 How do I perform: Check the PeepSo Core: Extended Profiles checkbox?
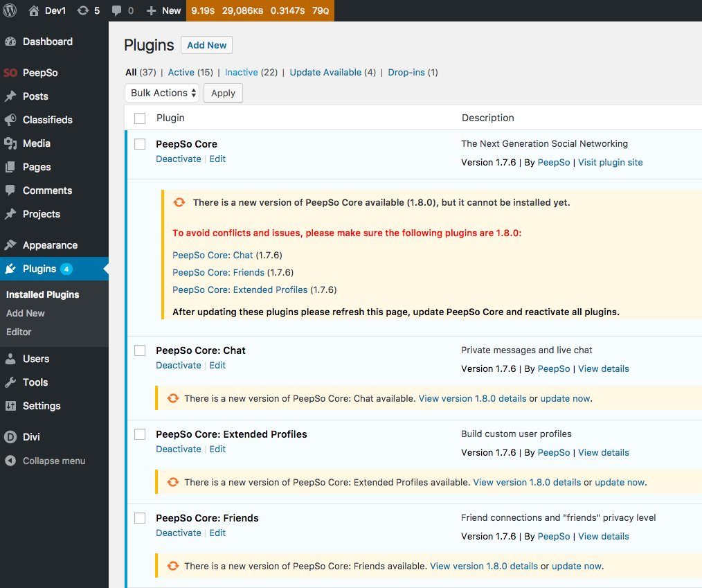140,434
